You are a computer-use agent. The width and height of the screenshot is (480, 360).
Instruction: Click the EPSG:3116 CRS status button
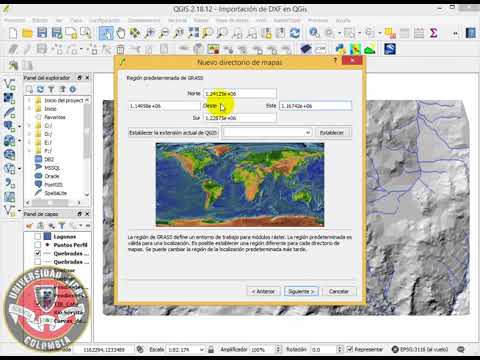pyautogui.click(x=420, y=349)
